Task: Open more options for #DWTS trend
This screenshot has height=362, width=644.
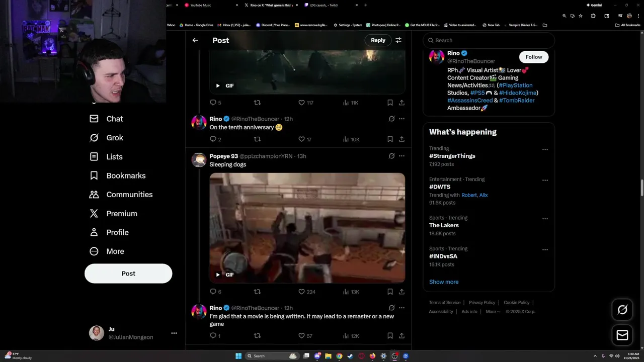Action: click(x=545, y=180)
